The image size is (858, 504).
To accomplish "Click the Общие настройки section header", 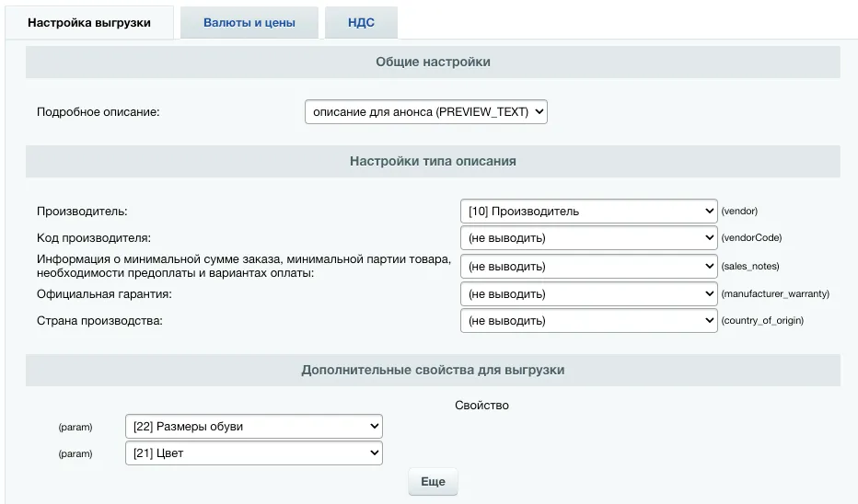I will click(433, 62).
